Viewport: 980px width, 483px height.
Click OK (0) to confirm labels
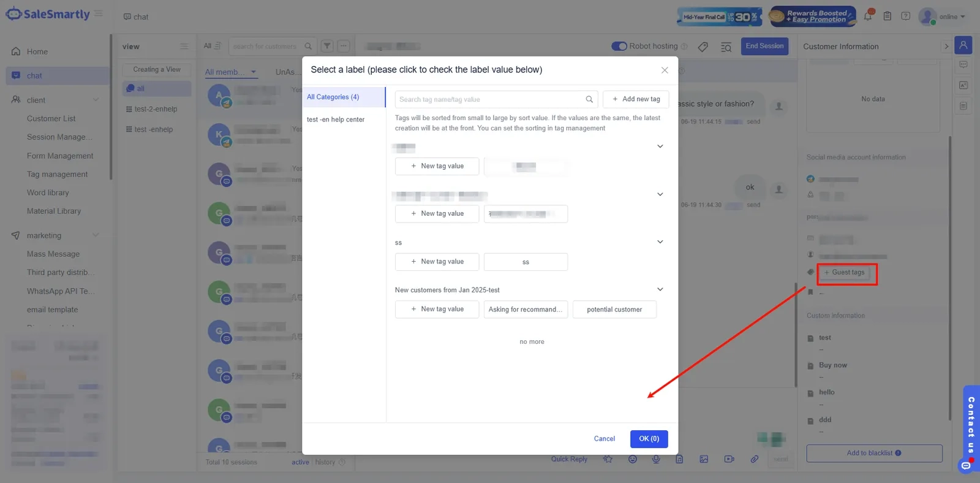(x=649, y=439)
